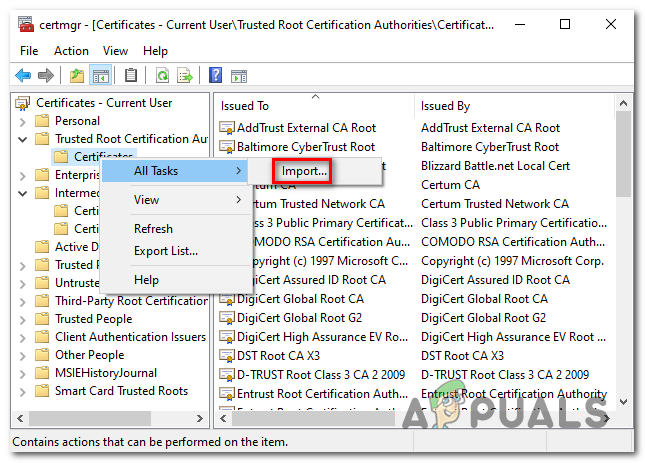
Task: Click the DigiCert High Assurance EV certificate icon
Action: point(227,337)
